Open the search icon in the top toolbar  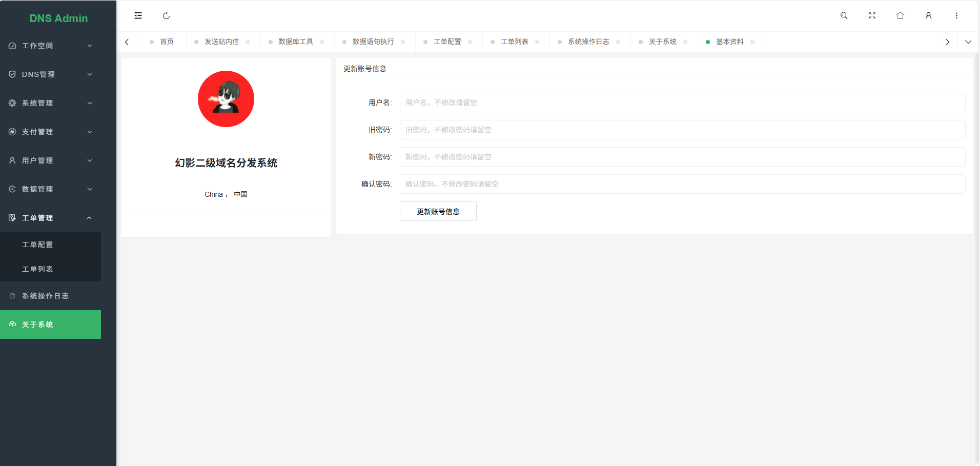point(844,15)
